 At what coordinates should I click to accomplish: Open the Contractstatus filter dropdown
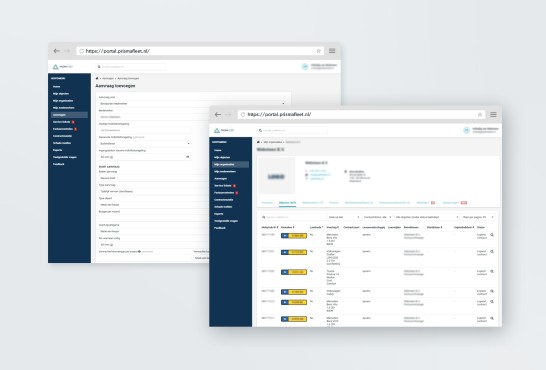pos(377,217)
